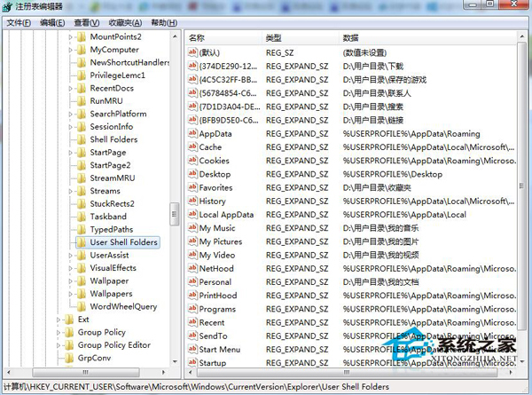Click the string icon of My Music value
The width and height of the screenshot is (532, 395).
click(192, 228)
